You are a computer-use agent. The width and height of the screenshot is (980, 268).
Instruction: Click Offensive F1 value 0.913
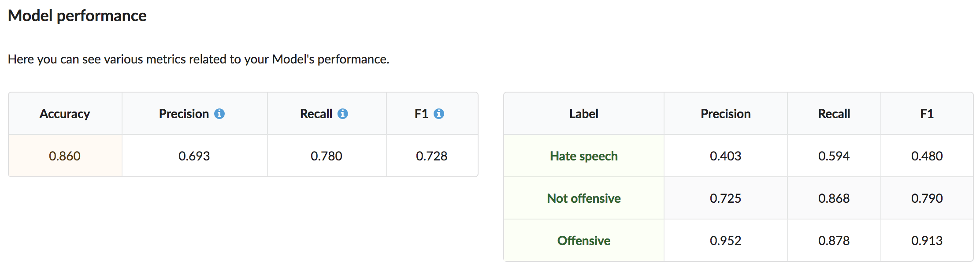pyautogui.click(x=927, y=241)
